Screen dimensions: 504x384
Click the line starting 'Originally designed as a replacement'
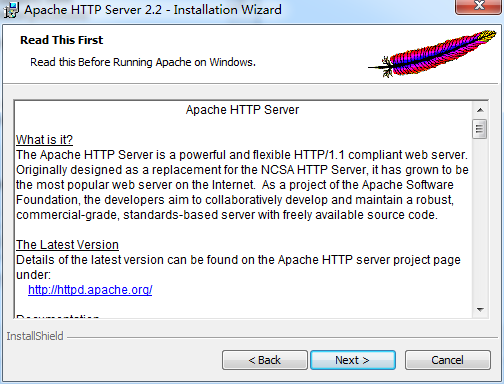tap(242, 170)
